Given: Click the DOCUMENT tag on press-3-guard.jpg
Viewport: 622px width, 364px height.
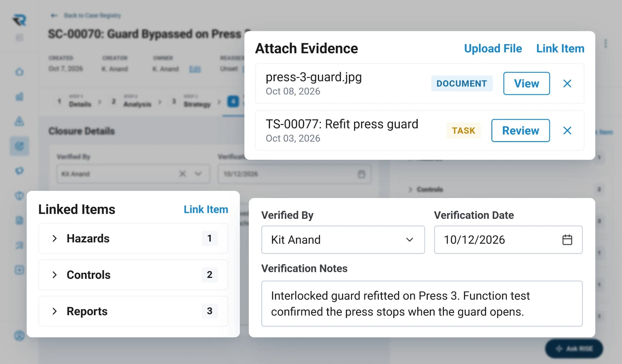Looking at the screenshot, I should click(x=462, y=83).
